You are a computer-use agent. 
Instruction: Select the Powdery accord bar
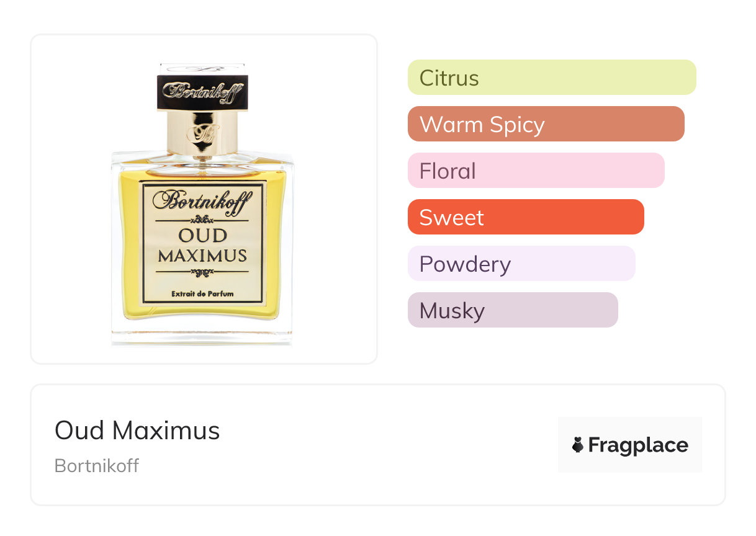pyautogui.click(x=521, y=264)
